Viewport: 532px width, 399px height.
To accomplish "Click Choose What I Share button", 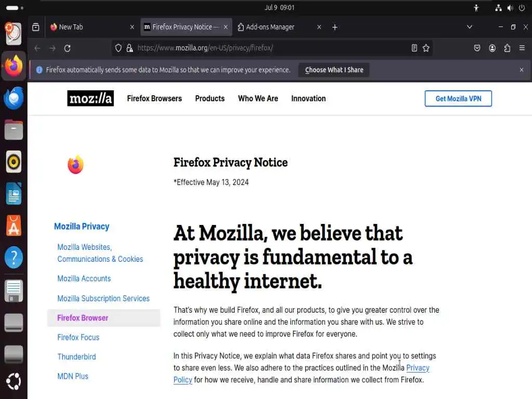I will [334, 70].
